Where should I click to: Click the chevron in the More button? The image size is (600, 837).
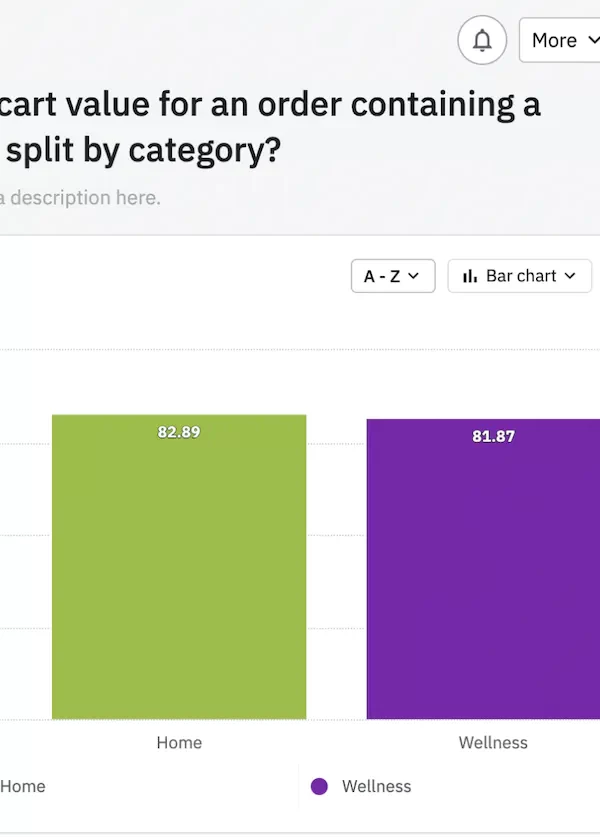pos(594,40)
